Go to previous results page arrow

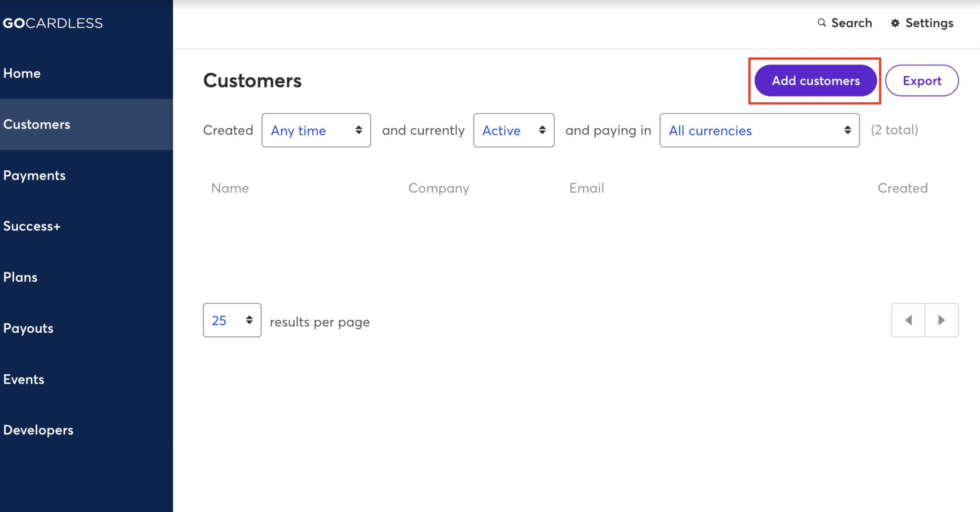(908, 320)
